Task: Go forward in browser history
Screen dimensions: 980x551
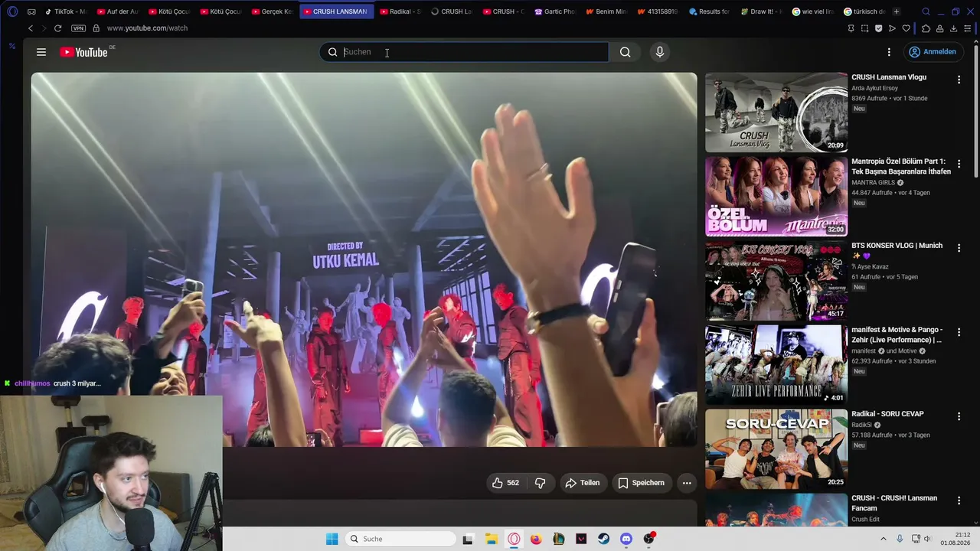Action: tap(44, 28)
